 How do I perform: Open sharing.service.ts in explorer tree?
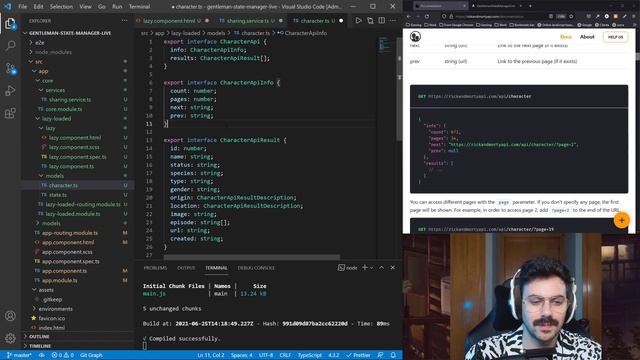(70, 100)
